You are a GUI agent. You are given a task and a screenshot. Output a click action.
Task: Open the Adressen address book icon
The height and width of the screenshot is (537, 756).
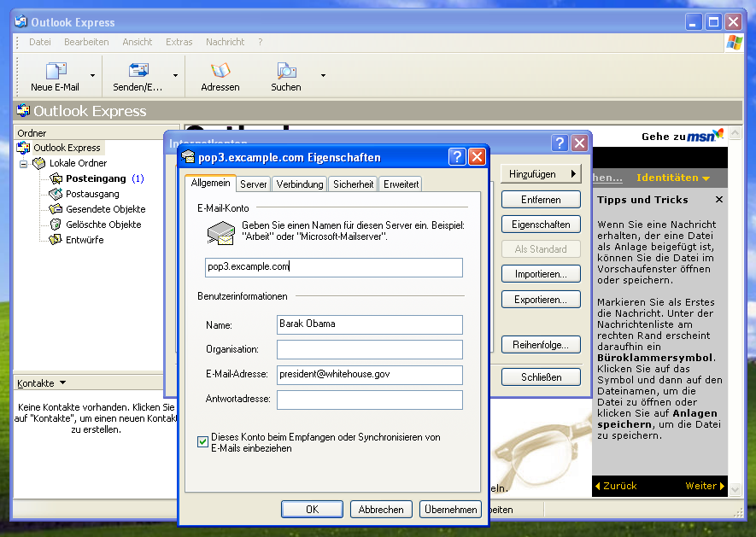[220, 72]
